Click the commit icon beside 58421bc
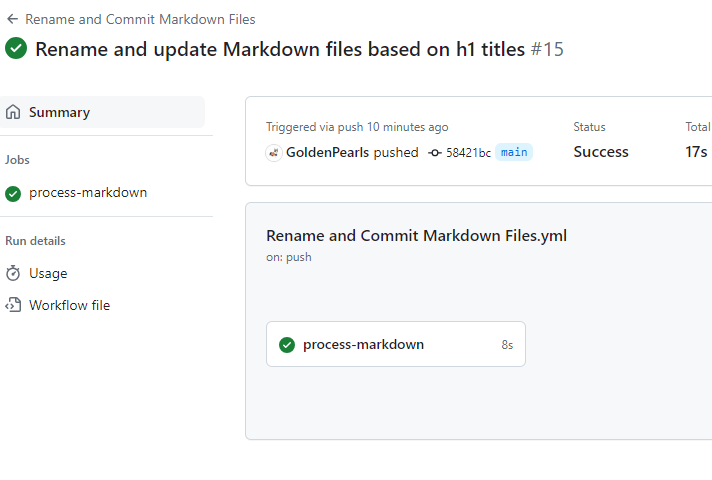 [434, 153]
